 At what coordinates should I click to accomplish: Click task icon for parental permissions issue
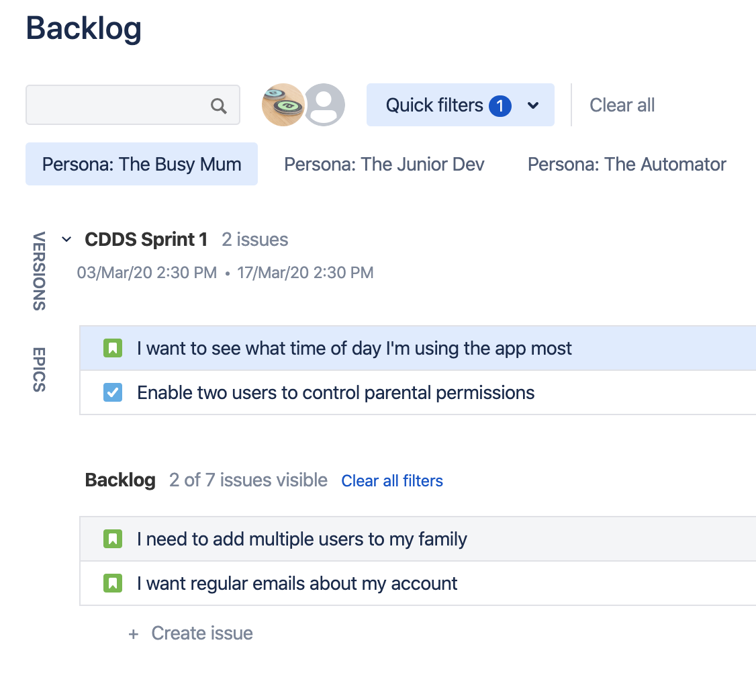click(x=113, y=392)
